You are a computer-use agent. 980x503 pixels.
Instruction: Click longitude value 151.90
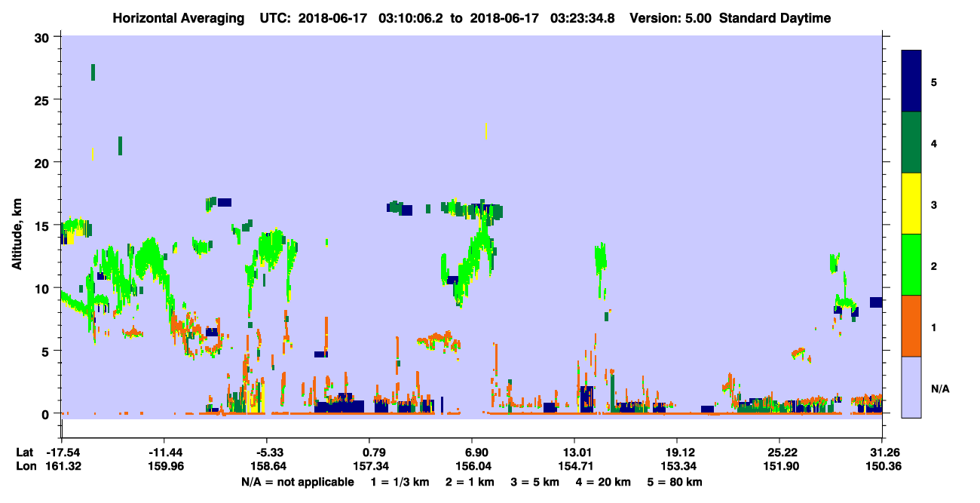[779, 466]
